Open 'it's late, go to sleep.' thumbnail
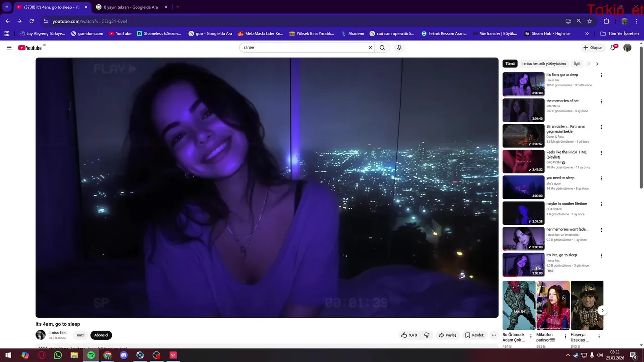This screenshot has height=362, width=644. [x=523, y=264]
